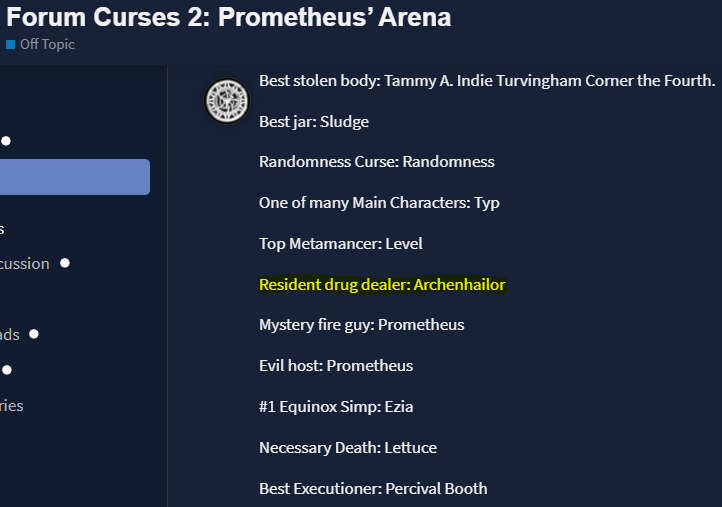Click the 'Best Executioner: Percival Booth' line
The image size is (722, 507).
(x=373, y=489)
